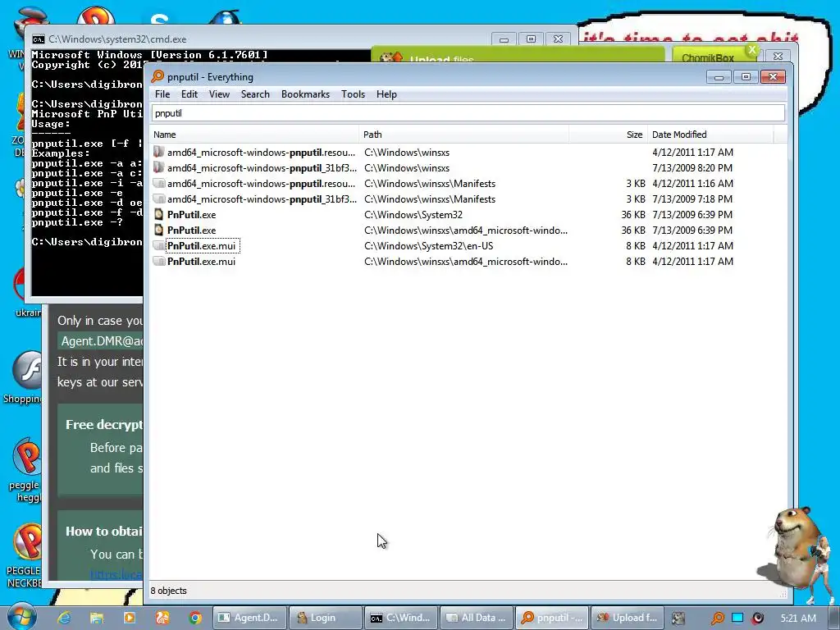Open the File menu in Everything

pos(162,94)
